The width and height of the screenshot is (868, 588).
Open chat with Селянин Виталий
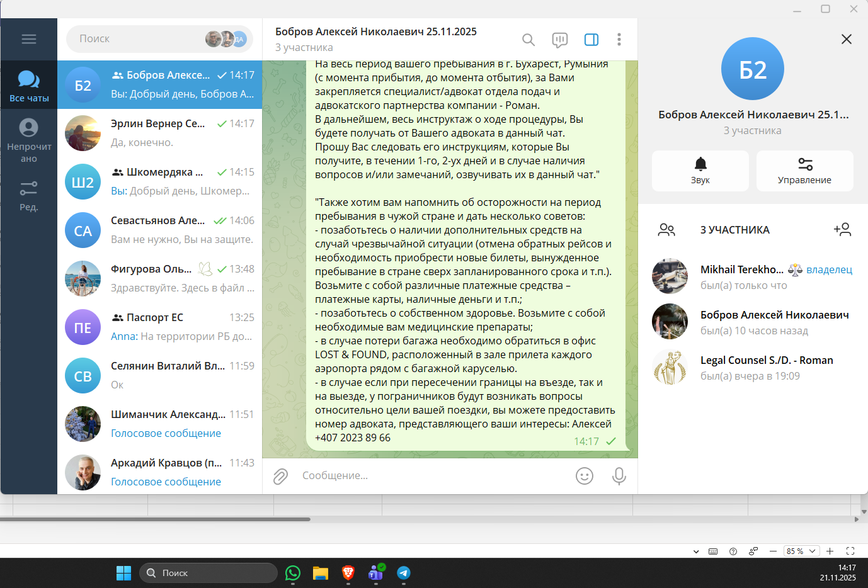click(x=159, y=375)
